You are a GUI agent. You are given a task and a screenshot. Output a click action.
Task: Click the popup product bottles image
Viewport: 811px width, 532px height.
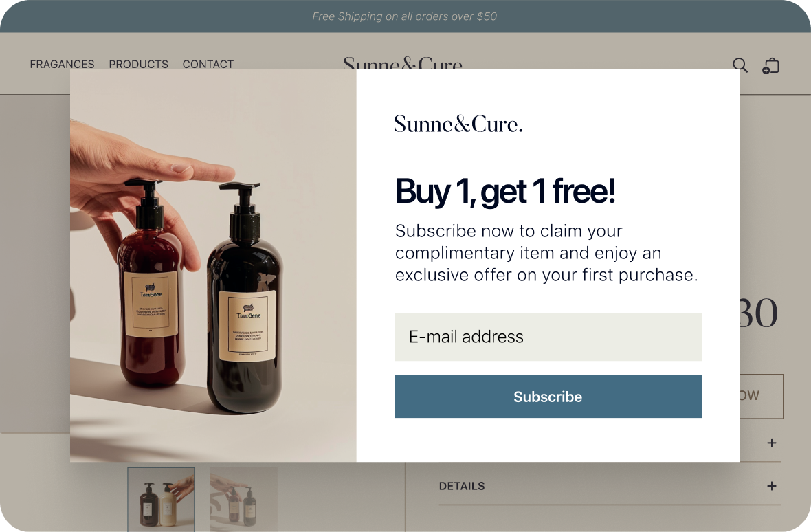coord(213,265)
